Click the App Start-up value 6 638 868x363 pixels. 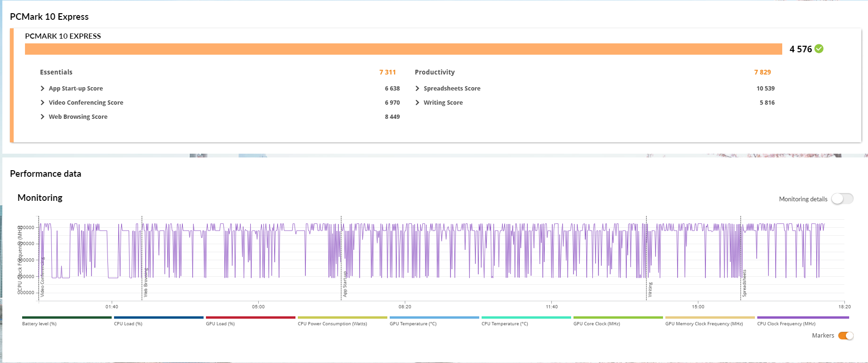pos(392,88)
